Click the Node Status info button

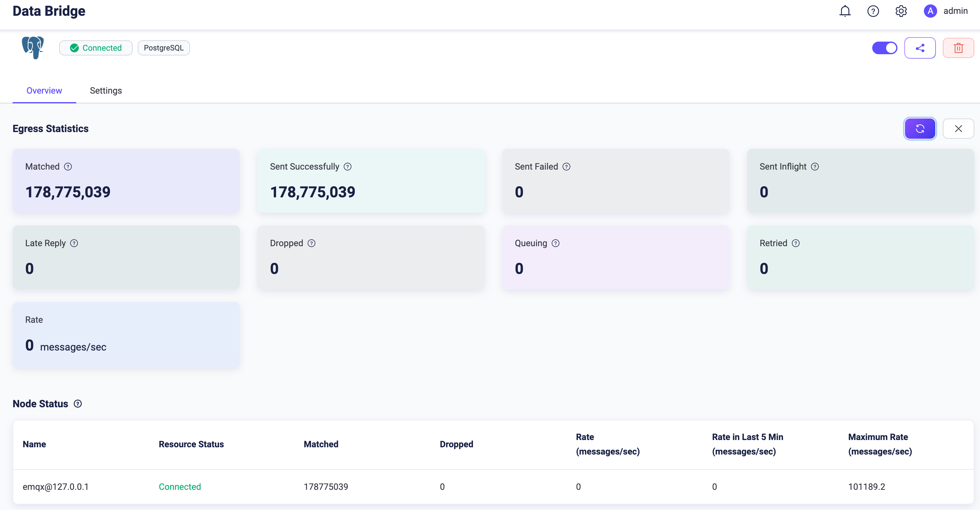pos(77,403)
